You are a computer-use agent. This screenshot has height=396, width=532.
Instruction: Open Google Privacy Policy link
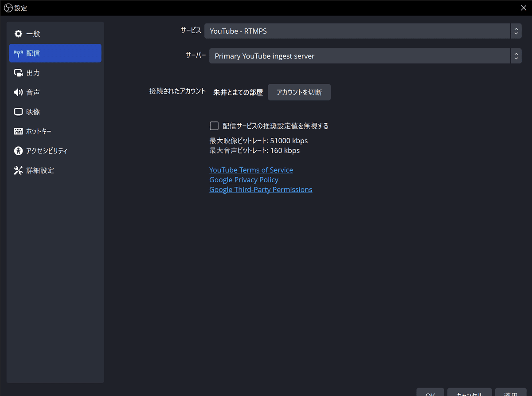click(x=244, y=180)
